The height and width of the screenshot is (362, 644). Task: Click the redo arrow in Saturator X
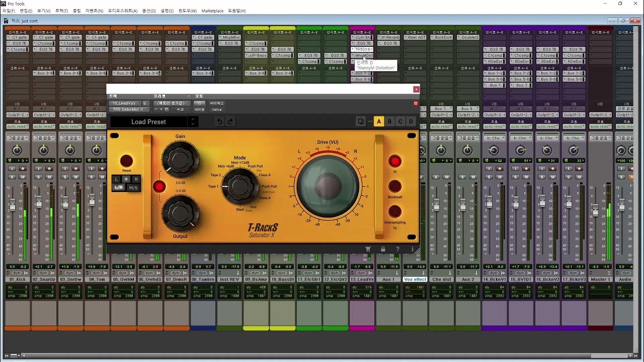[230, 122]
